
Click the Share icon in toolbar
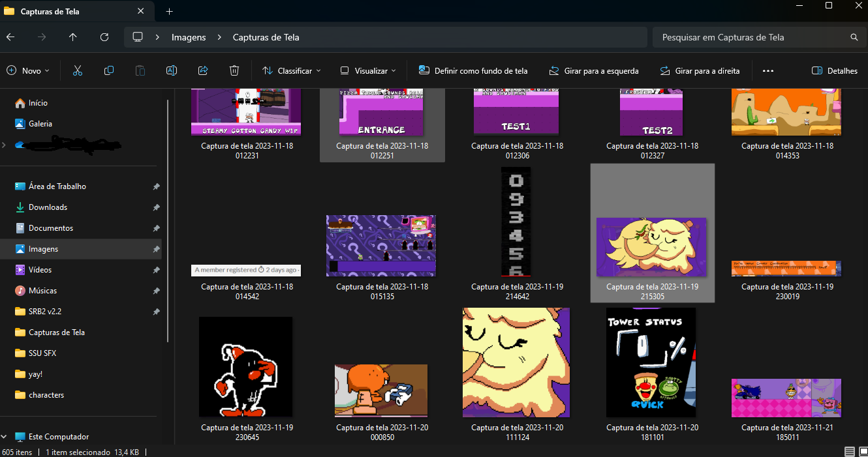203,70
